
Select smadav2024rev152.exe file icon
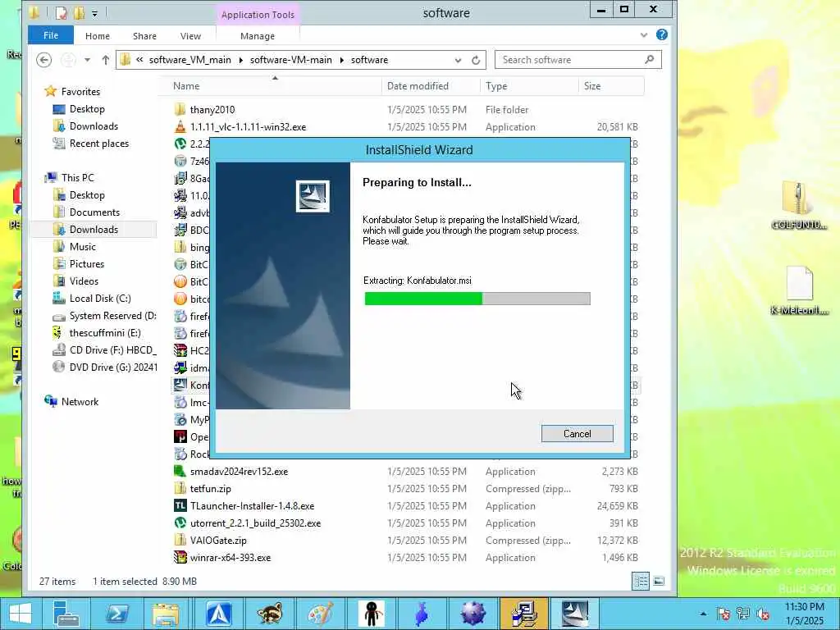[x=180, y=472]
